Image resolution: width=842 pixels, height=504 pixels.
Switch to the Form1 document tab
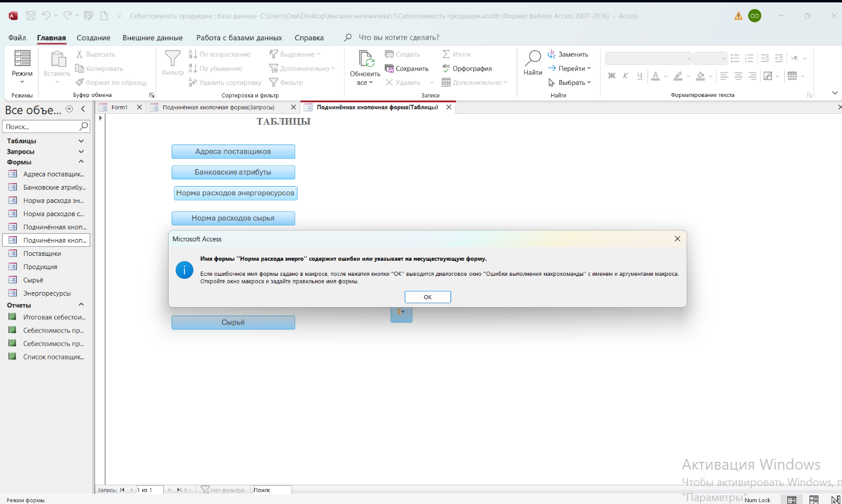tap(119, 107)
